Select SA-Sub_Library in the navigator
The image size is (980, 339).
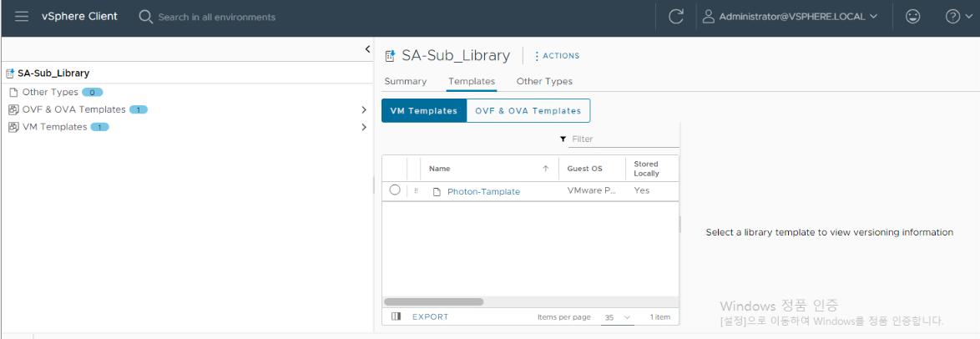click(x=53, y=73)
